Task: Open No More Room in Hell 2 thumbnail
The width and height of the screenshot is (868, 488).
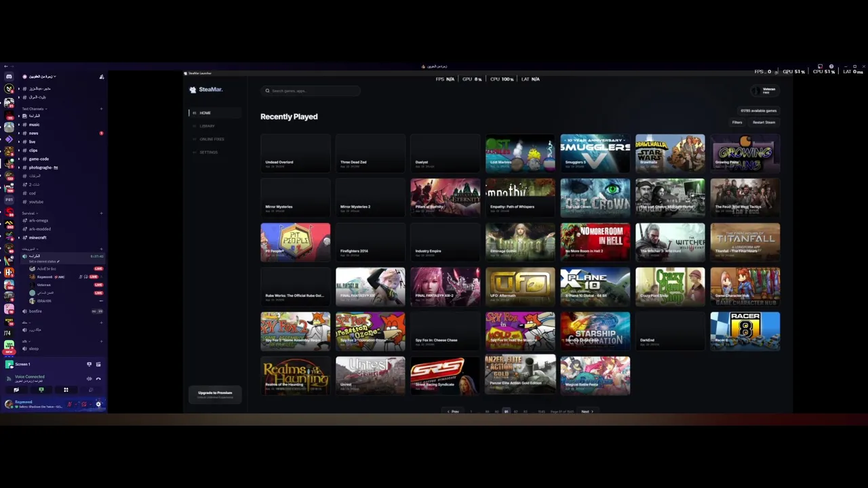Action: [595, 242]
